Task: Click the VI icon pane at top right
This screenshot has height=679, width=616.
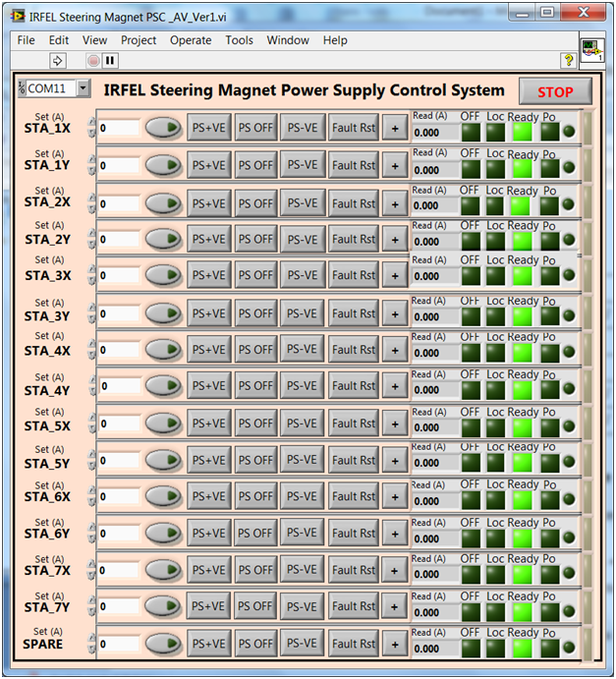Action: [592, 51]
